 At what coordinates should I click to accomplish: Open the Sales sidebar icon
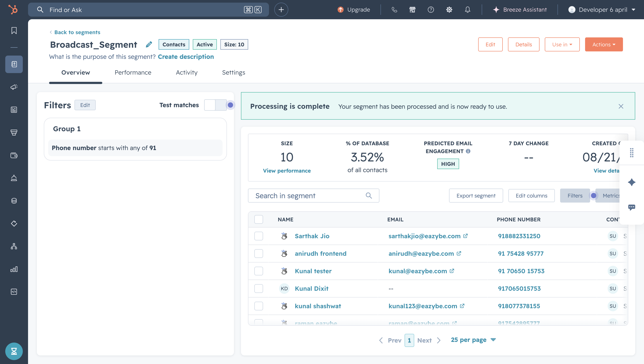[x=14, y=133]
